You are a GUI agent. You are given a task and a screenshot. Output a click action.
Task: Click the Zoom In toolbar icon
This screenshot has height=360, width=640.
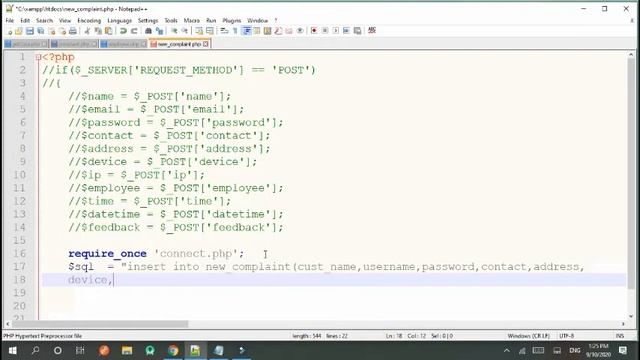[x=174, y=31]
